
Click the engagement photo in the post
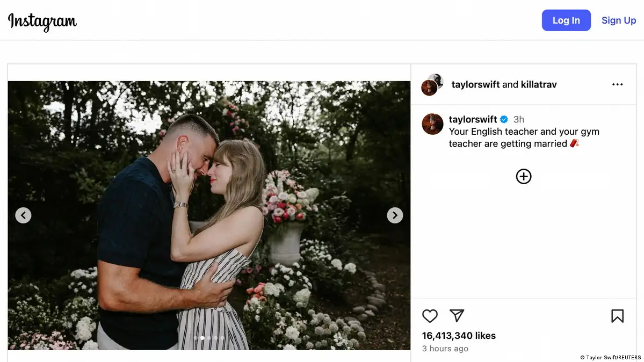coord(209,215)
